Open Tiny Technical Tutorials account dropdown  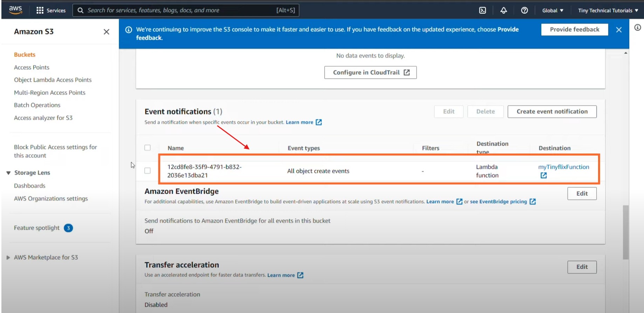coord(608,11)
